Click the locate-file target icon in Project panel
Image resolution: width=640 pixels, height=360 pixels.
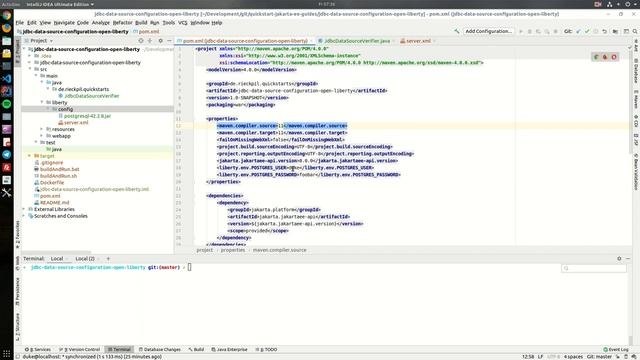(141, 41)
